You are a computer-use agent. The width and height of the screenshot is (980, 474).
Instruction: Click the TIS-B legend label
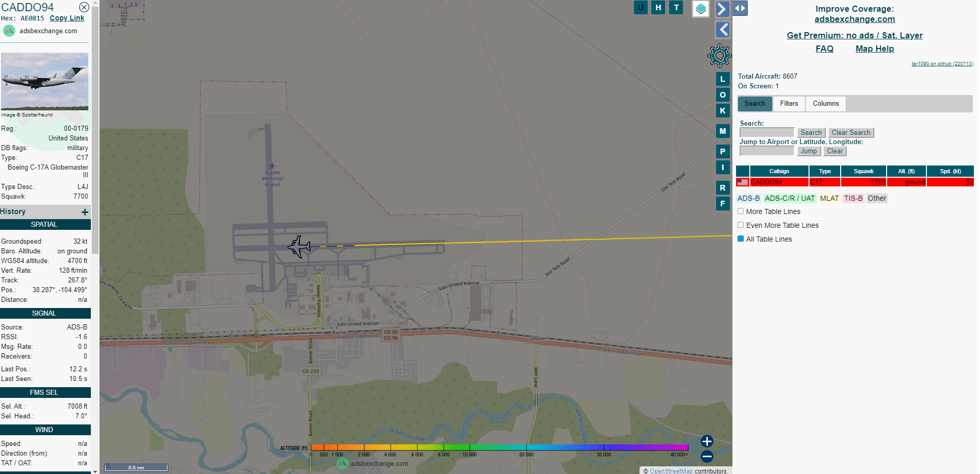pyautogui.click(x=853, y=199)
